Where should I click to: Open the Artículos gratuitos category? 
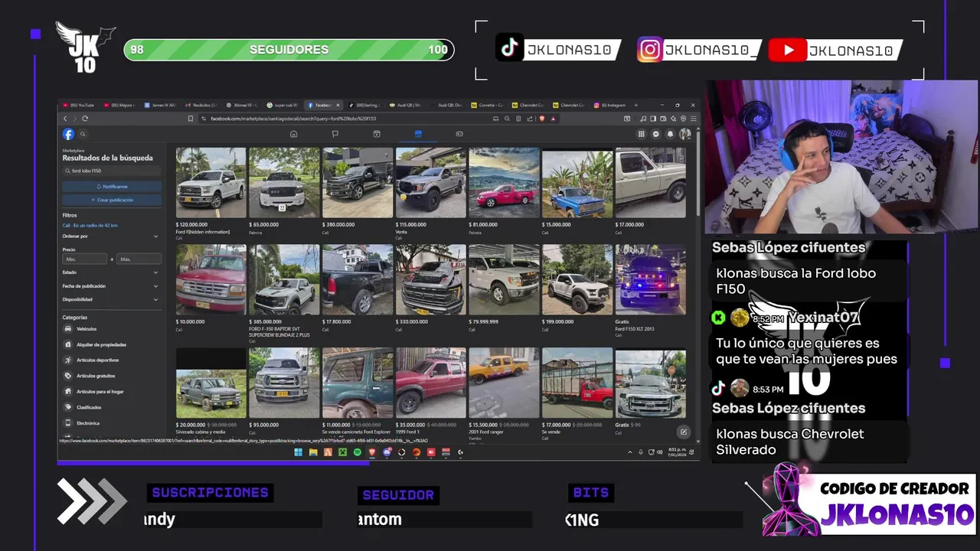(x=111, y=376)
